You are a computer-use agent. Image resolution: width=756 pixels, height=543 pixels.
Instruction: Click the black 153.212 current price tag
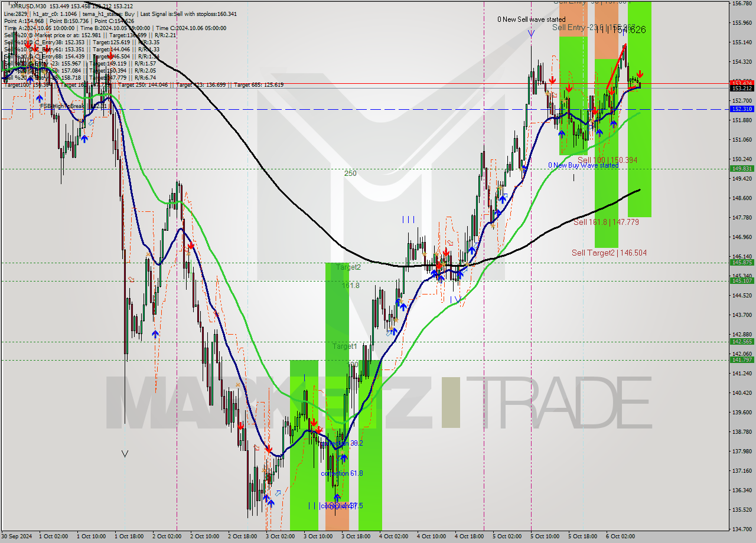click(x=742, y=89)
